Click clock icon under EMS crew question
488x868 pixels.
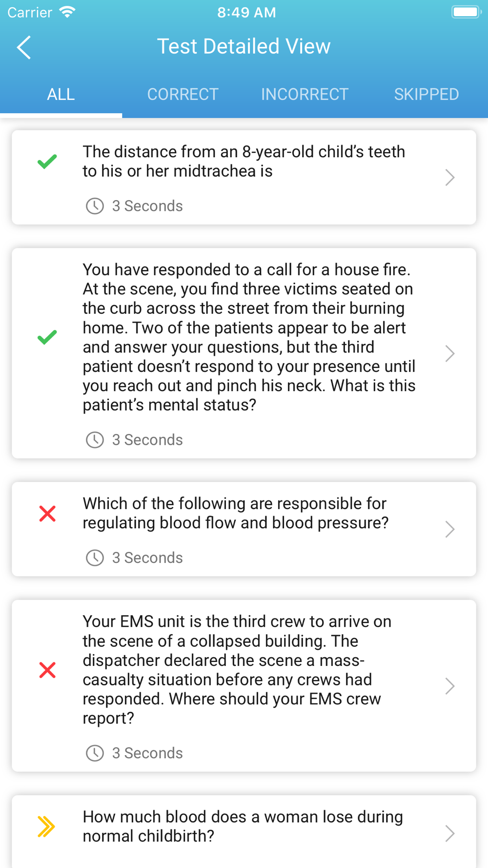point(95,753)
